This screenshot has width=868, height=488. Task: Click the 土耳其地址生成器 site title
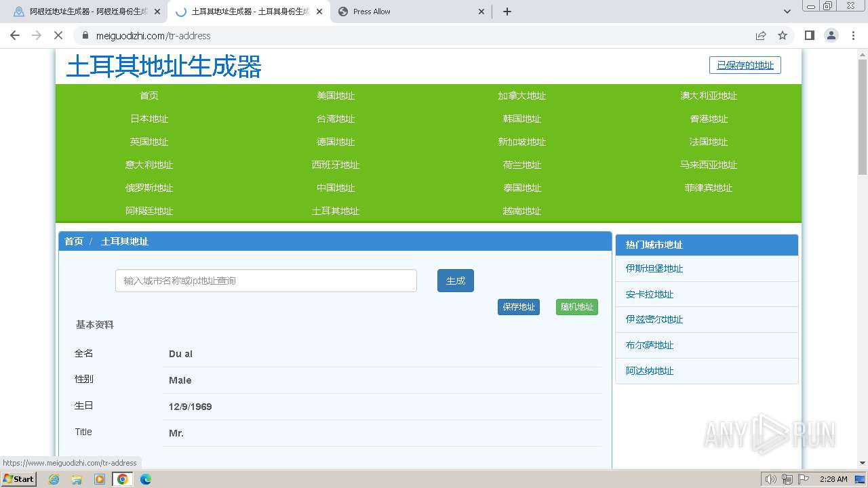pyautogui.click(x=163, y=67)
